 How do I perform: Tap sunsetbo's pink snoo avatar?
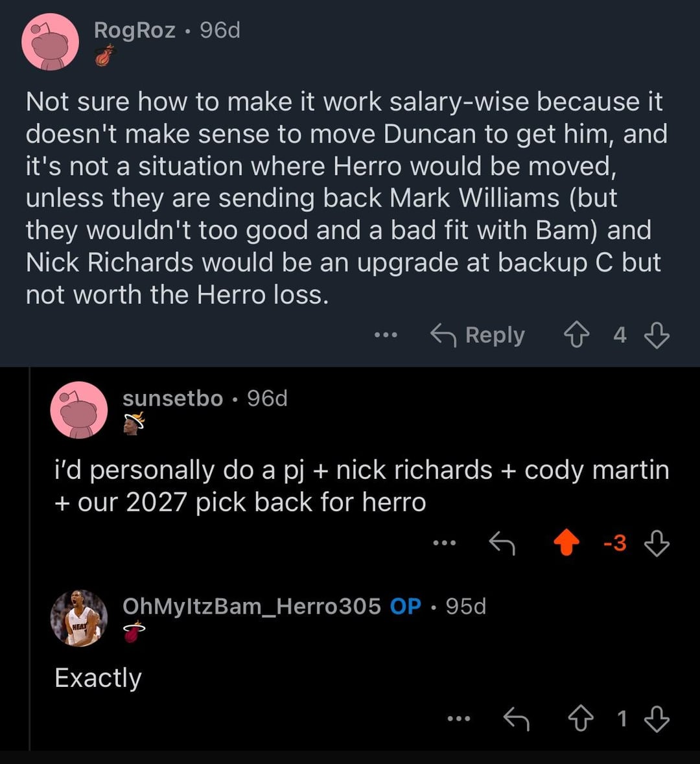[x=78, y=410]
